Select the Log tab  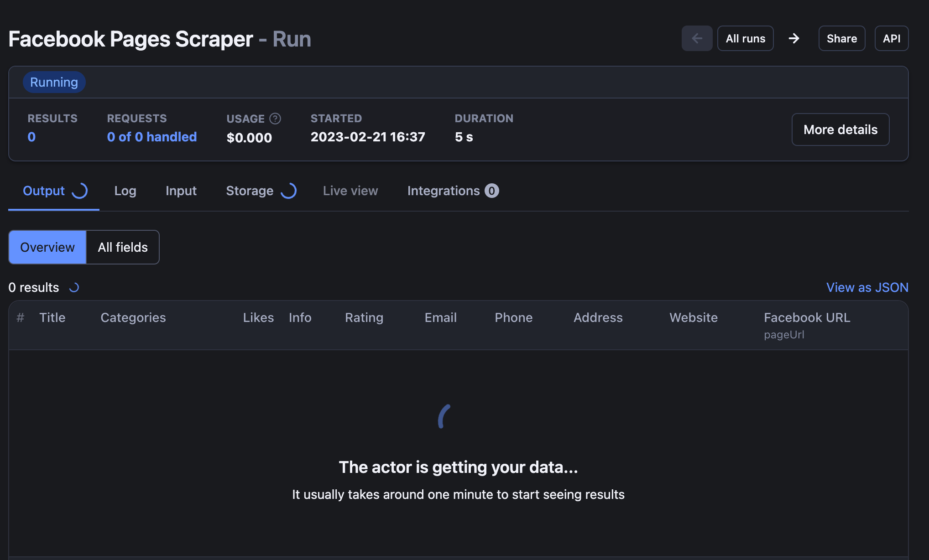[x=125, y=190]
